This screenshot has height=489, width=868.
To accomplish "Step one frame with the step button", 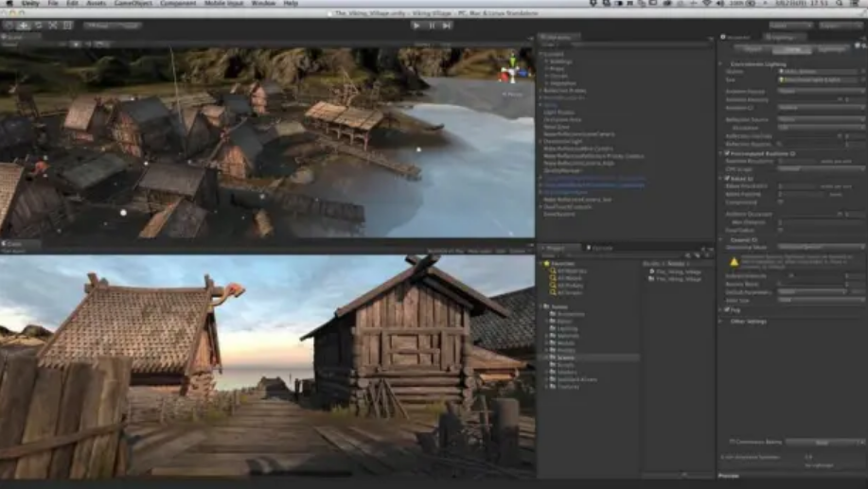I will tap(447, 26).
